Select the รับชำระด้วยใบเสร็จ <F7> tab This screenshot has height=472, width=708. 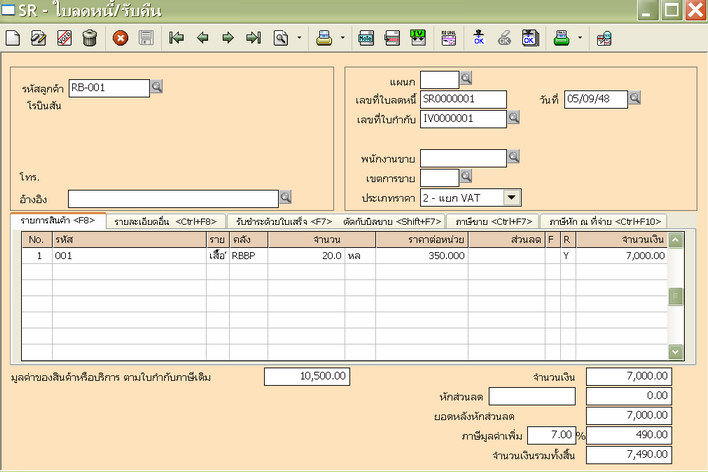pos(283,221)
